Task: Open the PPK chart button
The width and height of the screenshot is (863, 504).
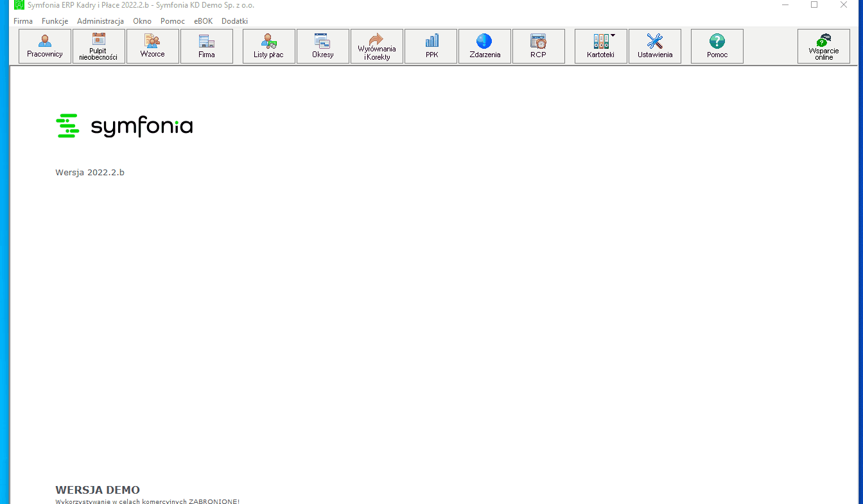Action: [431, 46]
